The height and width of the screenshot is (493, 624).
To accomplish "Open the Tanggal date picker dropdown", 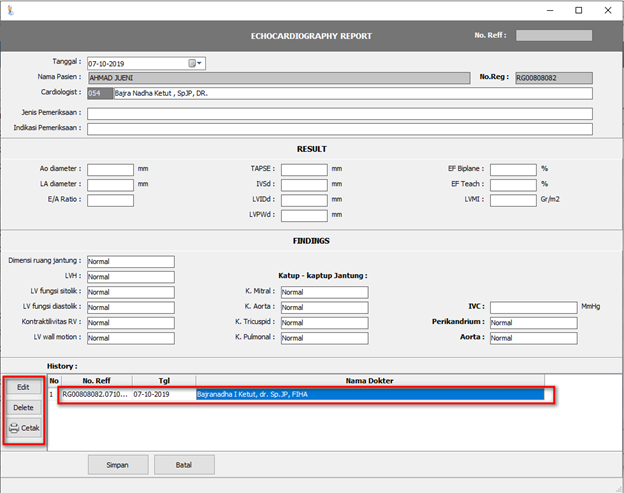I will pyautogui.click(x=196, y=63).
